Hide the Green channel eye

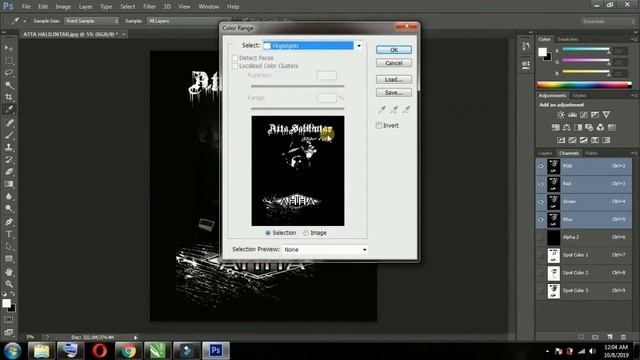[541, 202]
